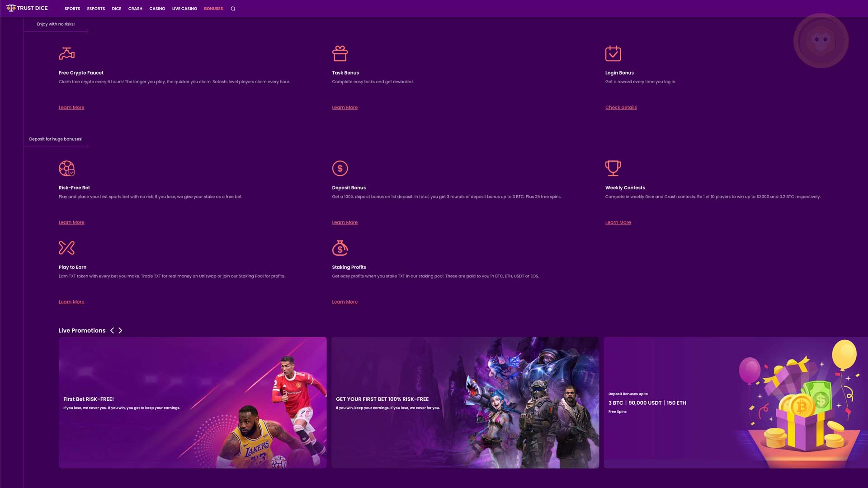
Task: Click the Risk-Free Bet soccer ball icon
Action: point(66,169)
